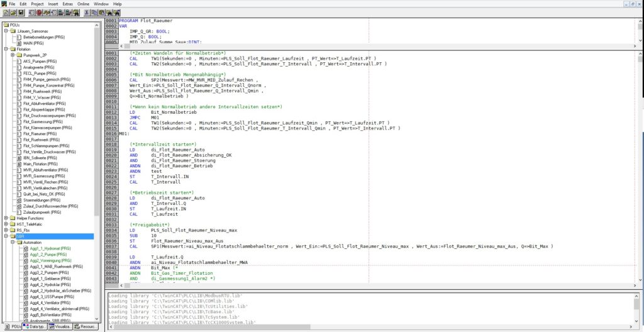Click the POUs root folder icon
644x332 pixels.
point(6,25)
